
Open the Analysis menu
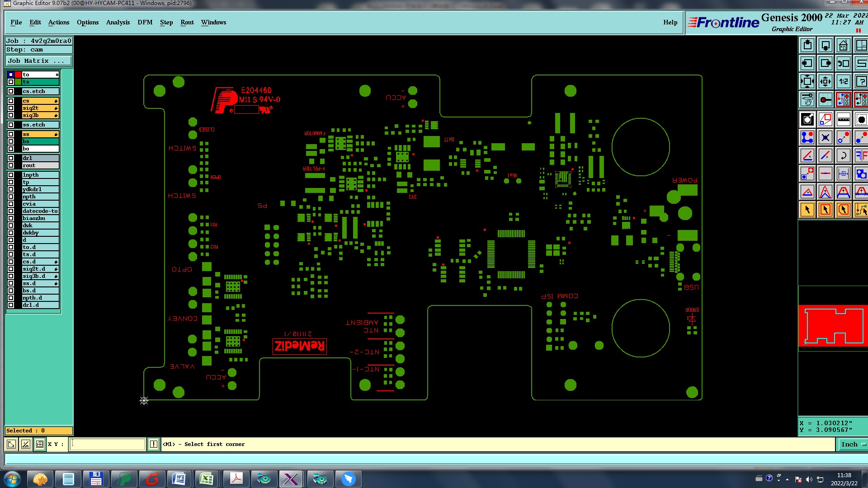[118, 22]
